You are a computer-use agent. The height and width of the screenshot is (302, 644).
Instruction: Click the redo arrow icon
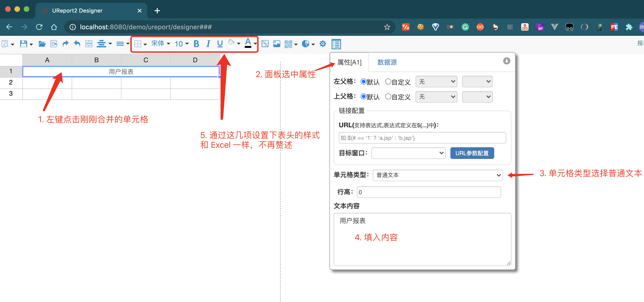[65, 44]
